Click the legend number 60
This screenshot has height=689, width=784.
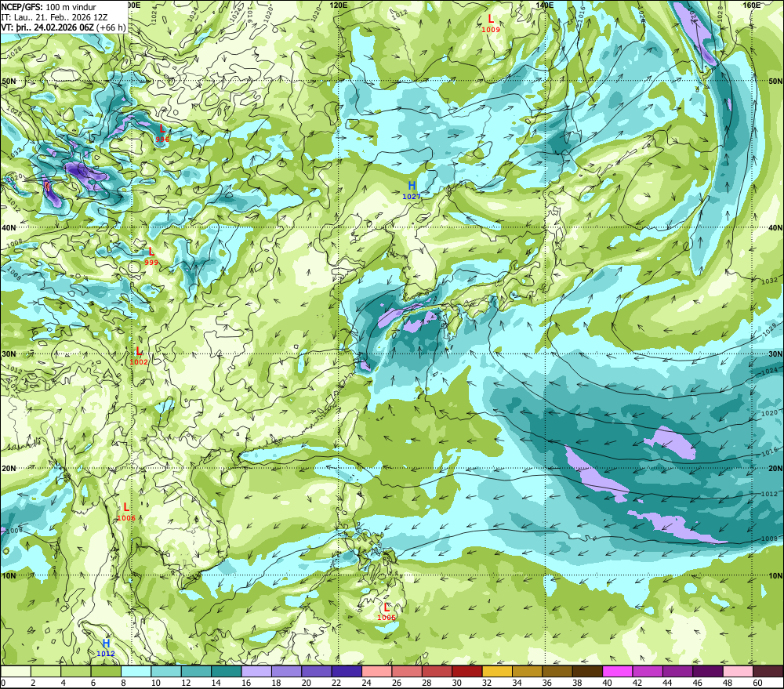[x=758, y=683]
